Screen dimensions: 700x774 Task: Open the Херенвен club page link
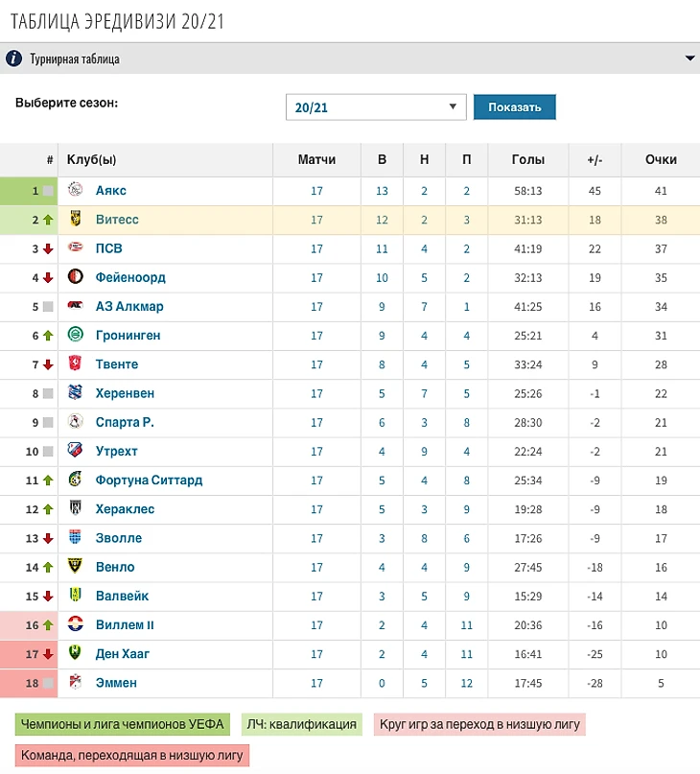(125, 393)
